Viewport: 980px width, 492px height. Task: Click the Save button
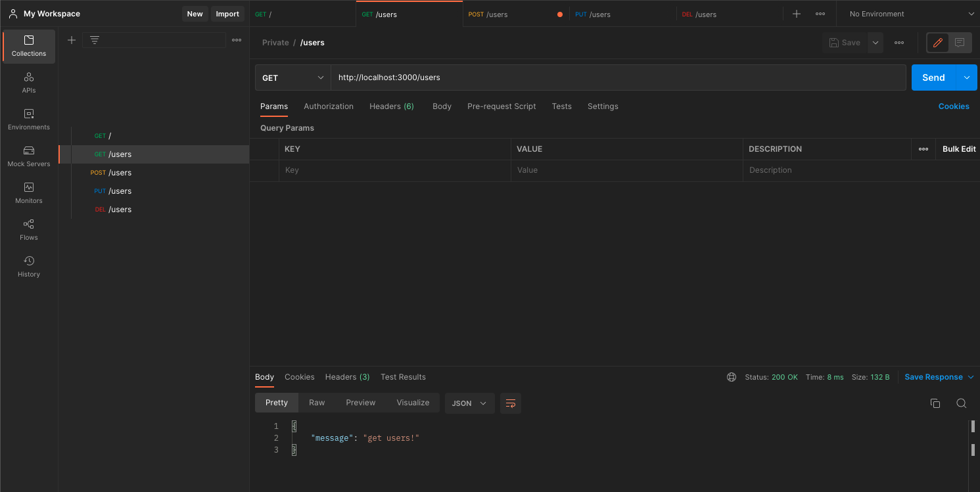[x=845, y=43]
